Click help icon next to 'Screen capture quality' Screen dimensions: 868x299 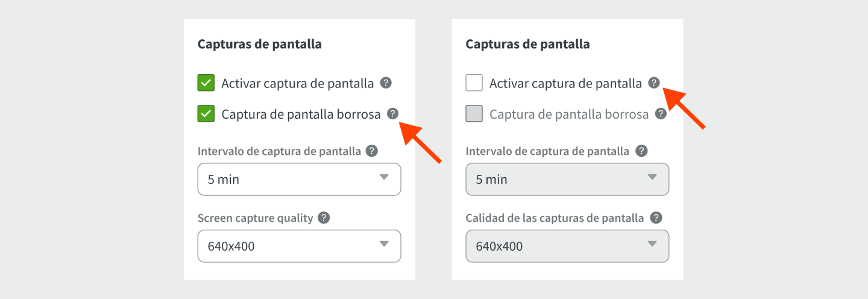pyautogui.click(x=324, y=218)
